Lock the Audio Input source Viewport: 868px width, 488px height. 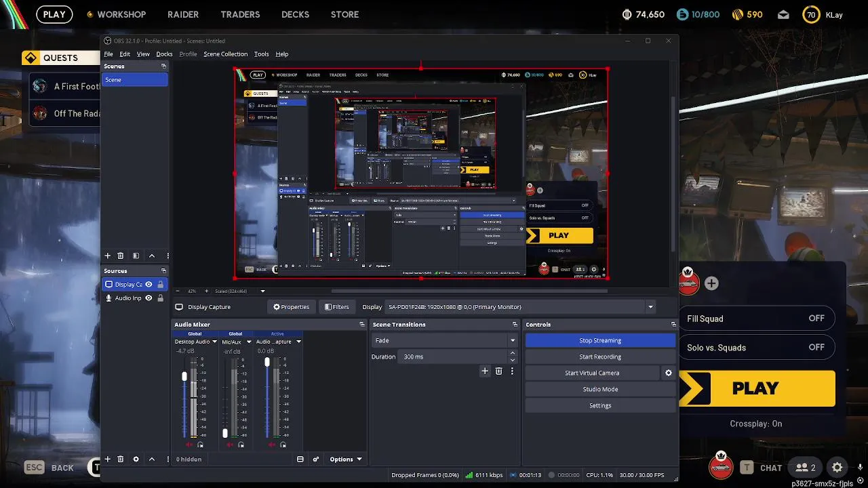coord(160,298)
